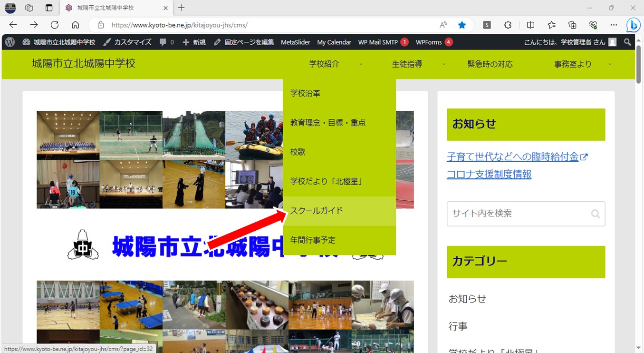Open MetaSlider from admin bar
Screen dimensions: 644x353
pos(296,42)
